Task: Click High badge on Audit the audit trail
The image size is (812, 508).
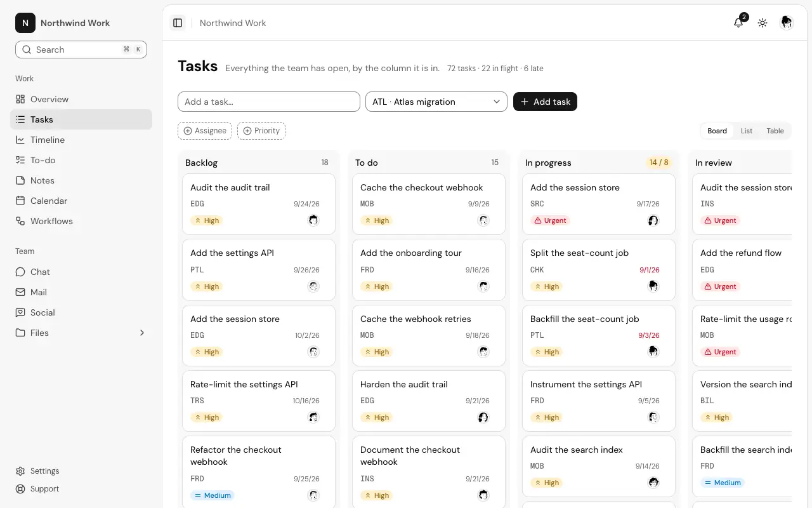Action: point(206,220)
